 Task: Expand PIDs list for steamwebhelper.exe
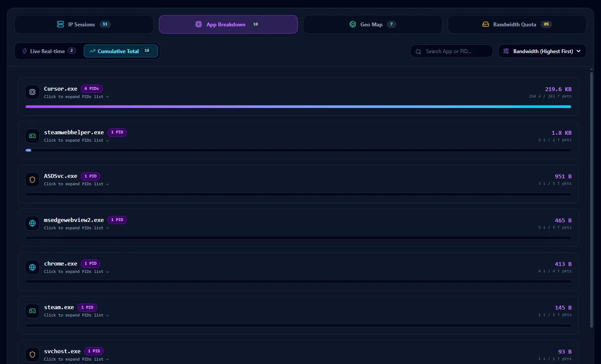click(76, 140)
